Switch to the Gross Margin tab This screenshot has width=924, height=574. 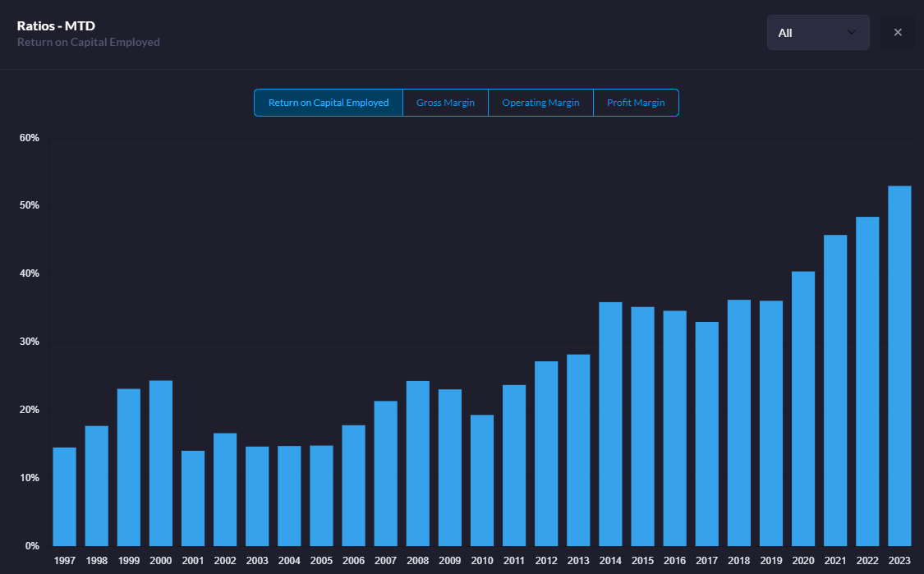(445, 103)
